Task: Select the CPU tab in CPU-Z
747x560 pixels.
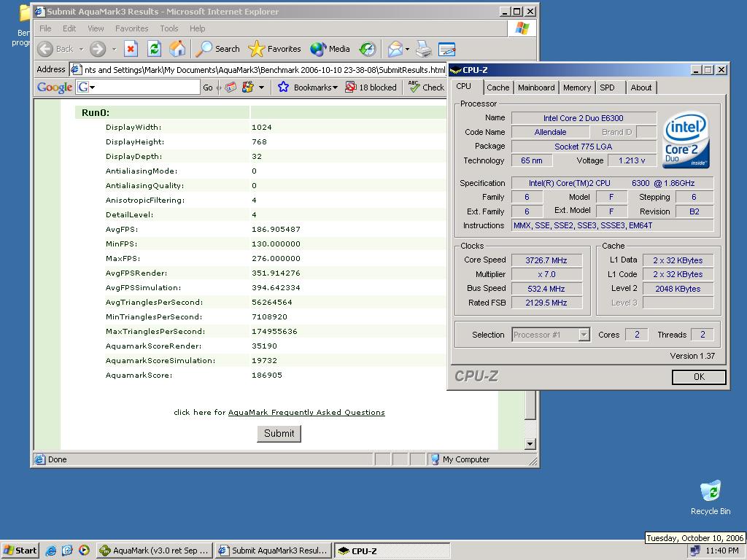Action: [x=463, y=86]
